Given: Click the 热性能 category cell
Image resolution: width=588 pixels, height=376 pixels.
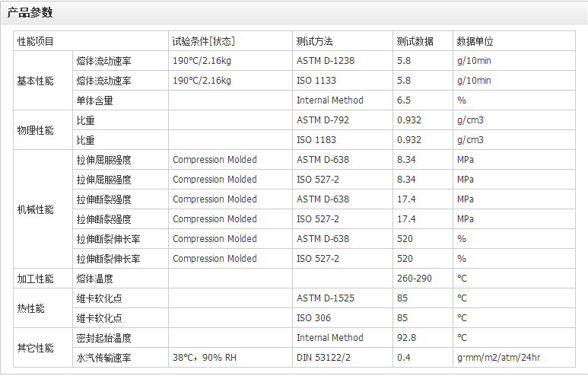Looking at the screenshot, I should (31, 308).
